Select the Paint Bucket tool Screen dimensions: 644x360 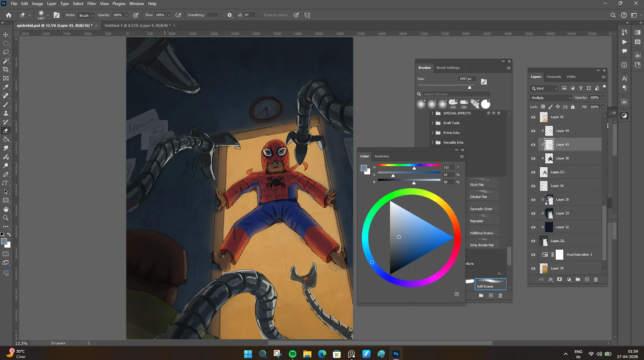pos(6,139)
